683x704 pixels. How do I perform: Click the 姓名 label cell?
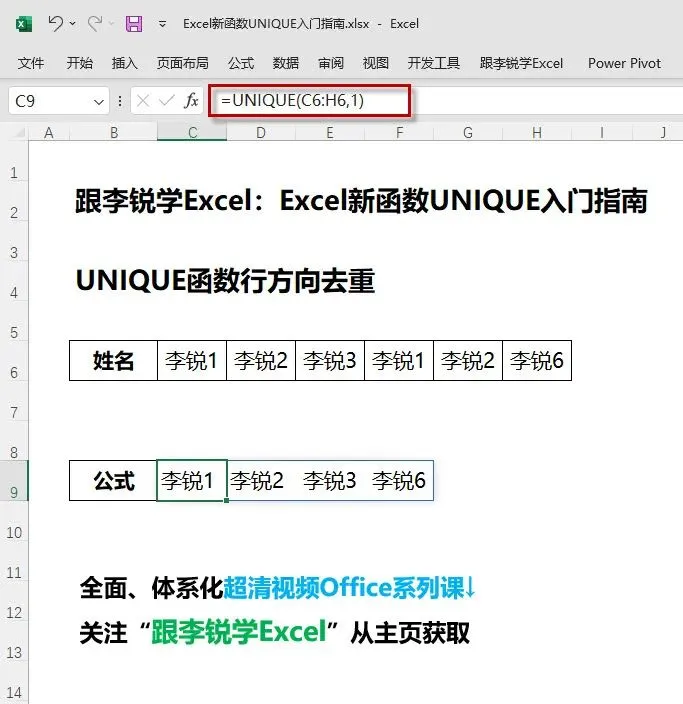114,361
